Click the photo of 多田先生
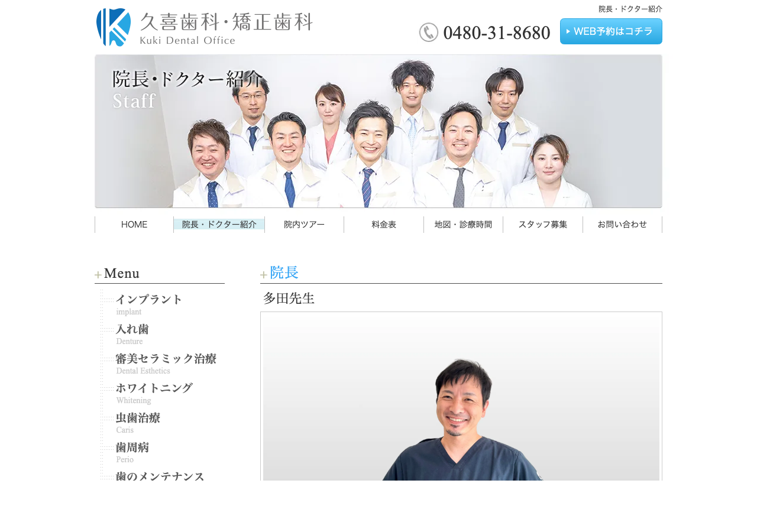Viewport: 757px width, 532px height. tap(461, 396)
